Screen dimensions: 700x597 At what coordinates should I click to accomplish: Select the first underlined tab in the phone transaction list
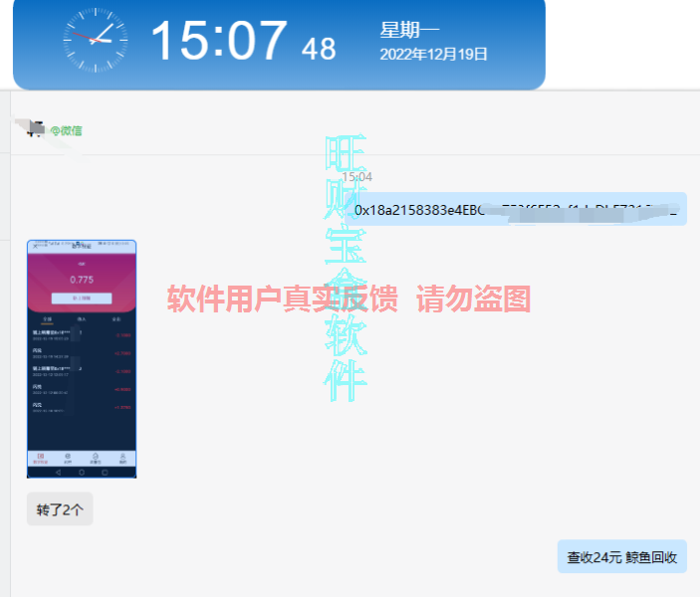tap(47, 319)
